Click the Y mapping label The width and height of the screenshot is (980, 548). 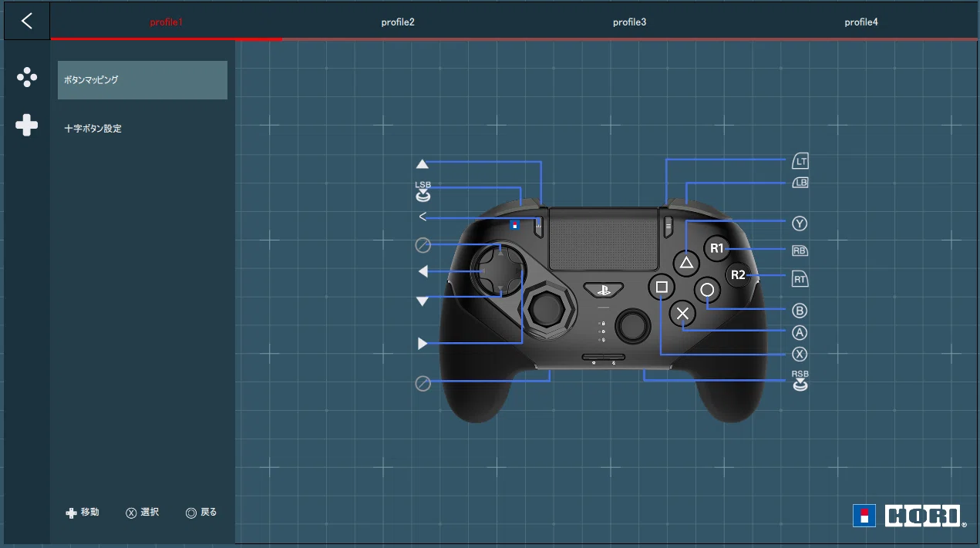coord(800,224)
